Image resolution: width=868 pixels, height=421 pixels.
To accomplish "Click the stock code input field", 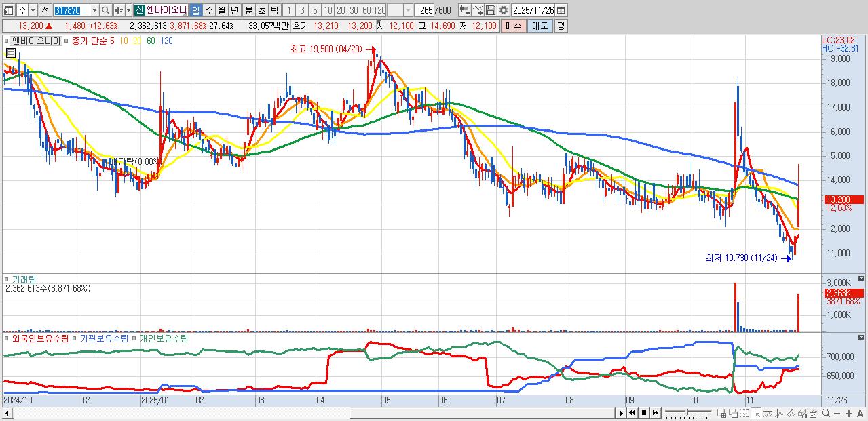I will pos(72,10).
